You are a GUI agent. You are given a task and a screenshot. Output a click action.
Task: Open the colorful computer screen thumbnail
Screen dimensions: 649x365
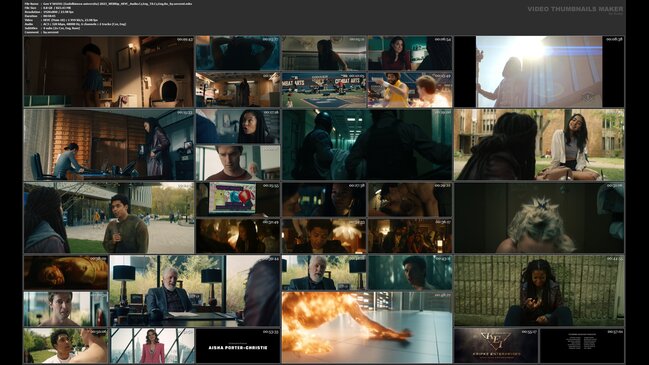click(x=238, y=199)
